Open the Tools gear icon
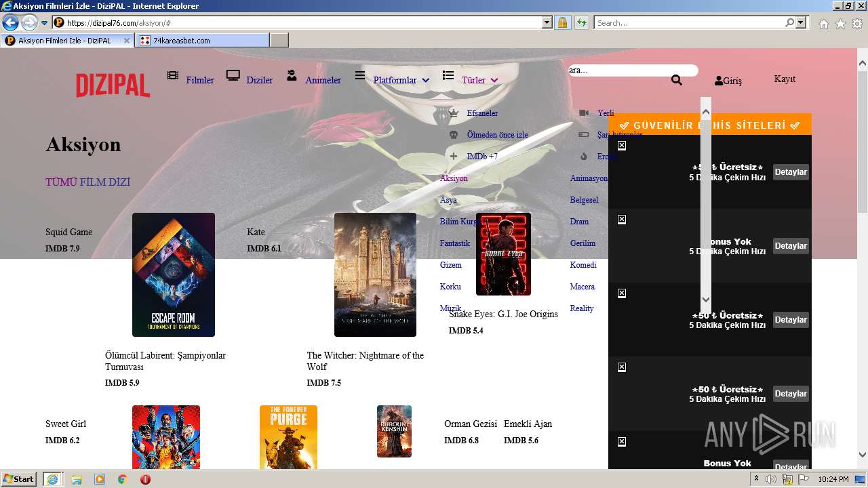Image resolution: width=868 pixels, height=488 pixels. pyautogui.click(x=857, y=24)
